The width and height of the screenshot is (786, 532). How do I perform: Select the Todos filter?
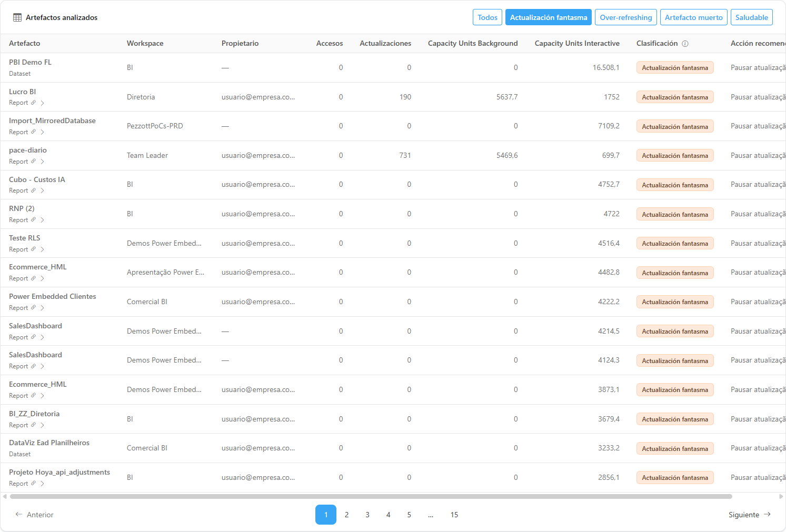point(487,17)
